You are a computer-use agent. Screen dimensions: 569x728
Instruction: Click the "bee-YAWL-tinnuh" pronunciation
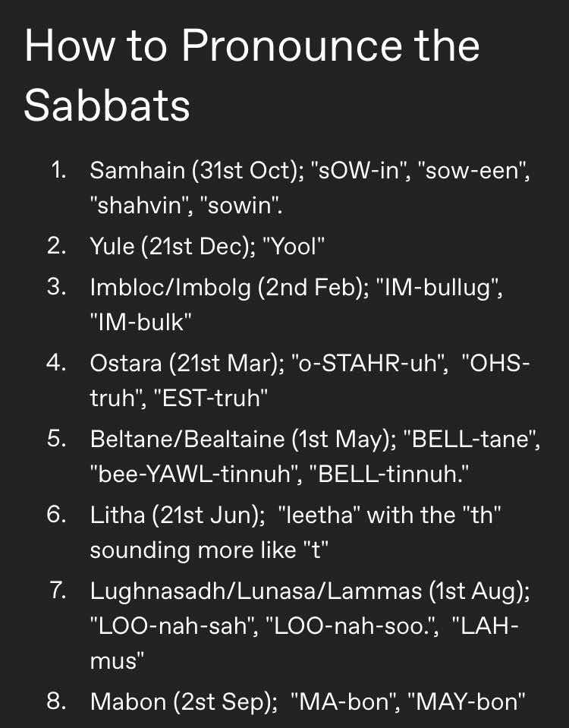(x=196, y=474)
